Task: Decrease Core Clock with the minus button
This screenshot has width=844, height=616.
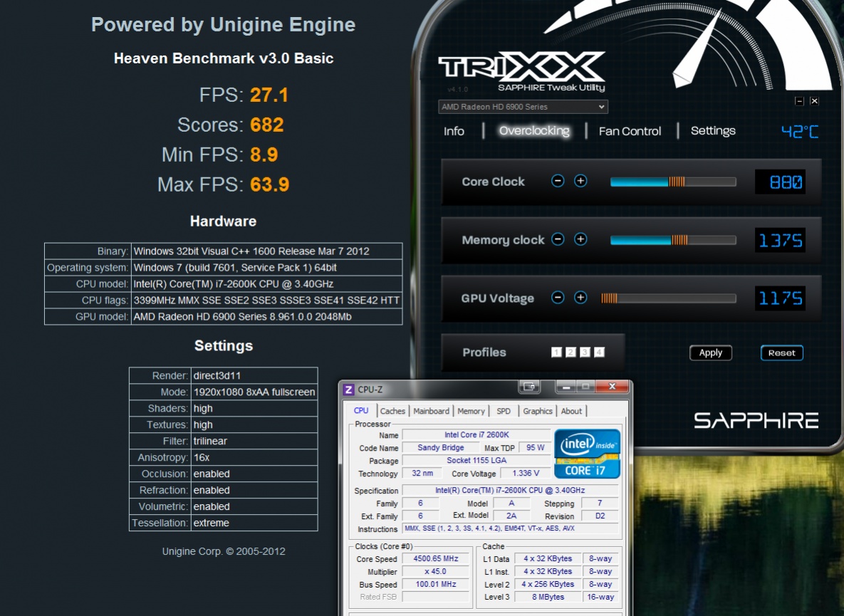Action: (x=558, y=182)
